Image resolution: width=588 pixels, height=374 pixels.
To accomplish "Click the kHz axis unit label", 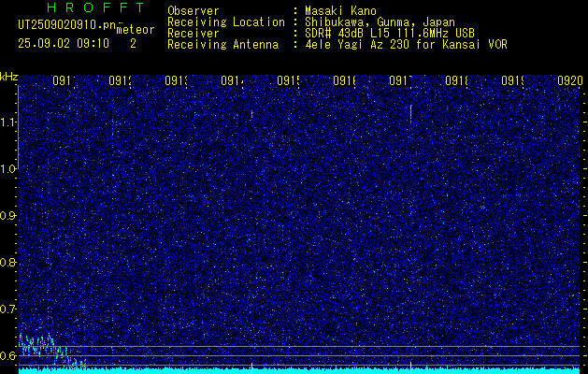I will click(x=8, y=78).
